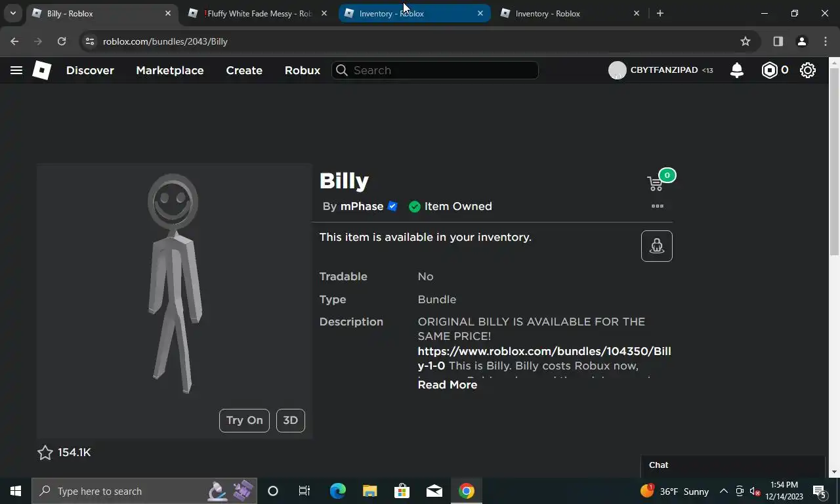
Task: Switch to the Billy - Roblox tab
Action: click(102, 13)
